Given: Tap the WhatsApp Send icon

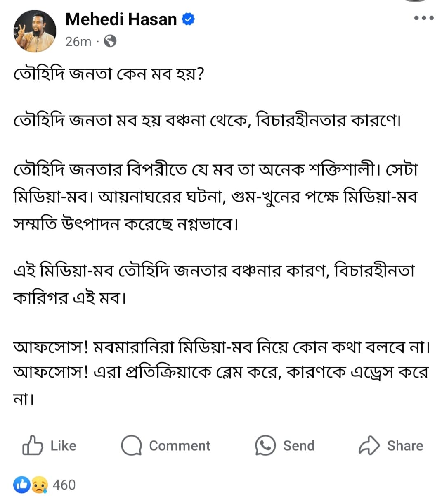Looking at the screenshot, I should (x=265, y=445).
